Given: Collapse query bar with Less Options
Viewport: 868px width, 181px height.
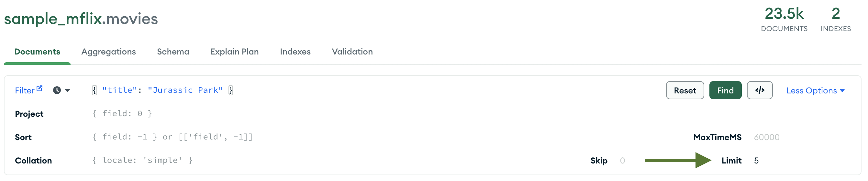Looking at the screenshot, I should 815,90.
